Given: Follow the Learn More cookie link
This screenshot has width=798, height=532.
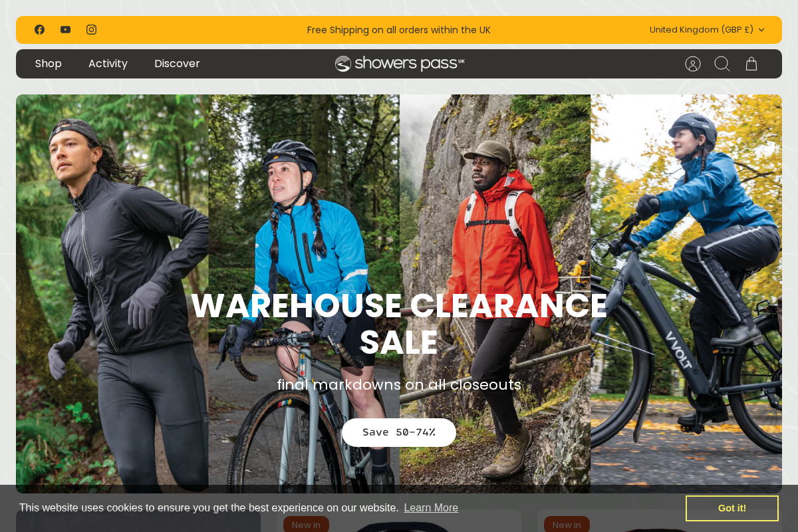Looking at the screenshot, I should coord(431,507).
